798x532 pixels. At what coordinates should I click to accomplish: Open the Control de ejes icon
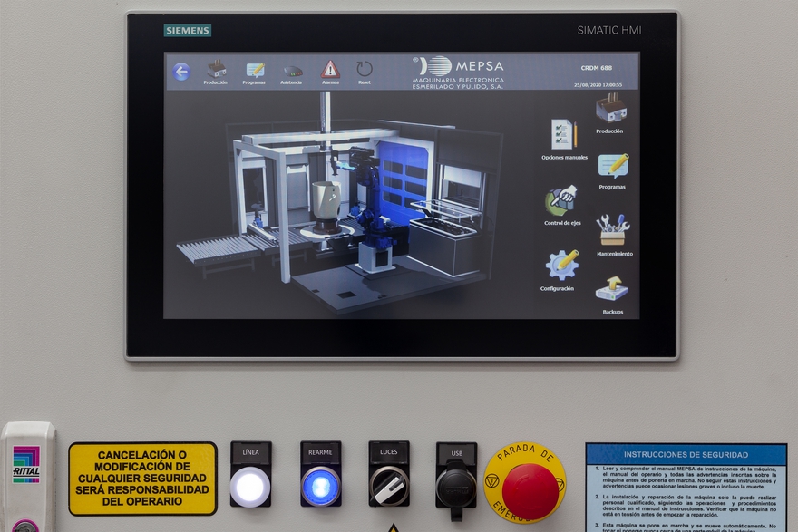pos(562,201)
